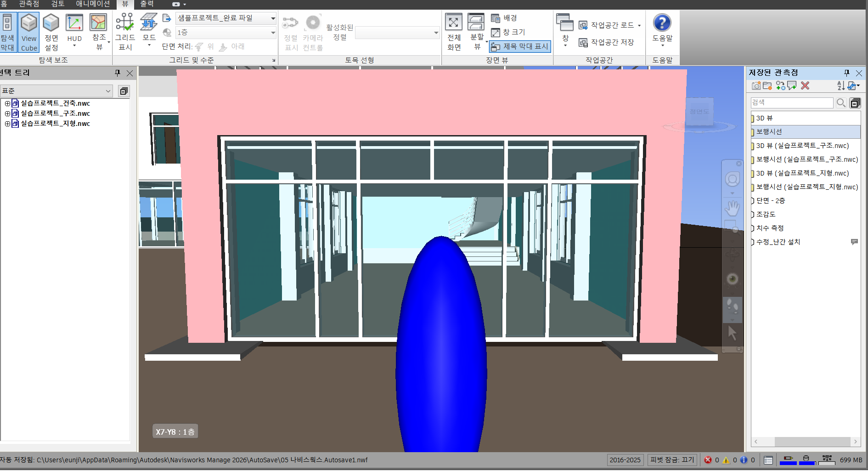Click the new folder icon in viewpoints panel
Screen dimensions: 868x471
(x=767, y=86)
